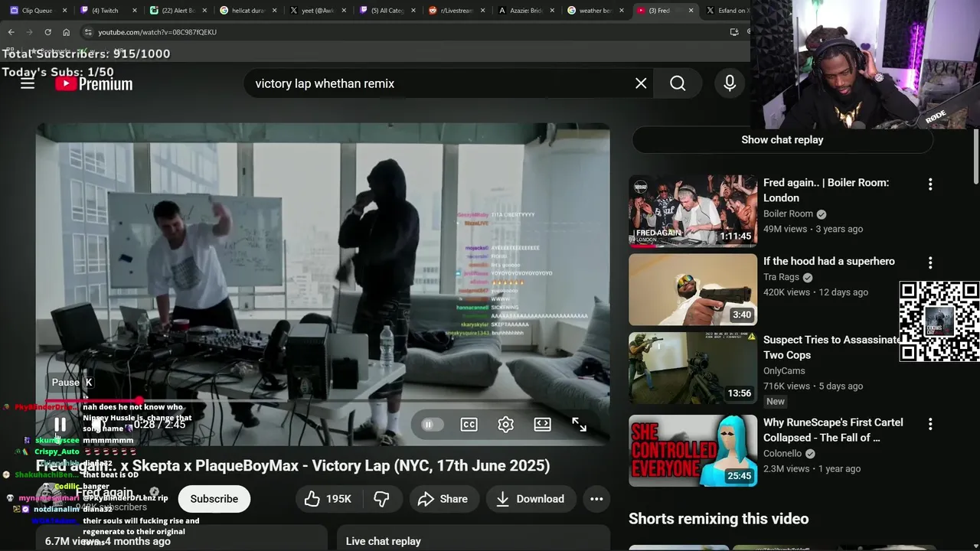Open more actions ellipsis beside Download
Image resolution: width=980 pixels, height=551 pixels.
(x=596, y=499)
